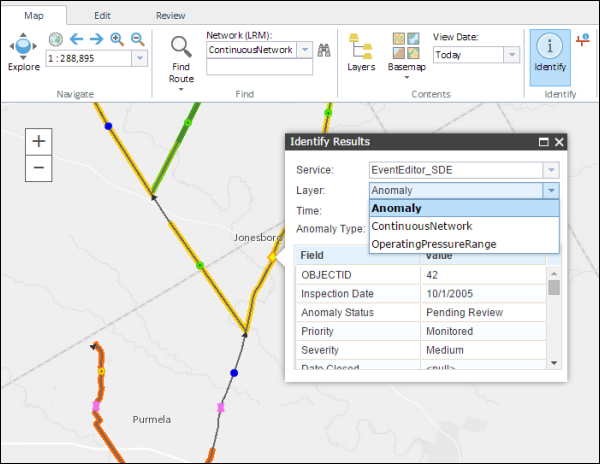Open the Service dropdown in Identify Results
The width and height of the screenshot is (600, 464).
pos(550,170)
